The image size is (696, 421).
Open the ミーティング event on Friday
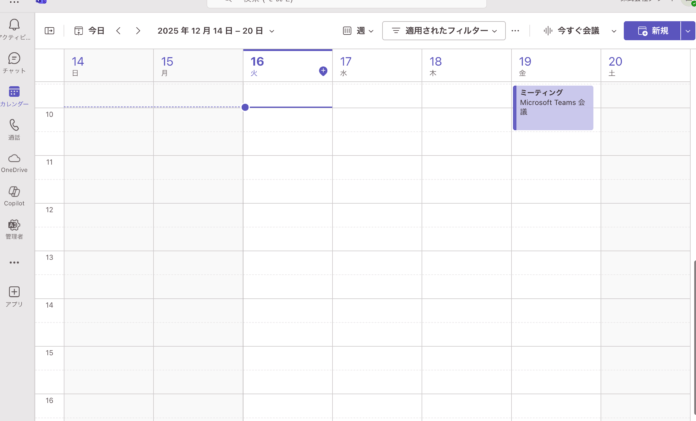(554, 107)
